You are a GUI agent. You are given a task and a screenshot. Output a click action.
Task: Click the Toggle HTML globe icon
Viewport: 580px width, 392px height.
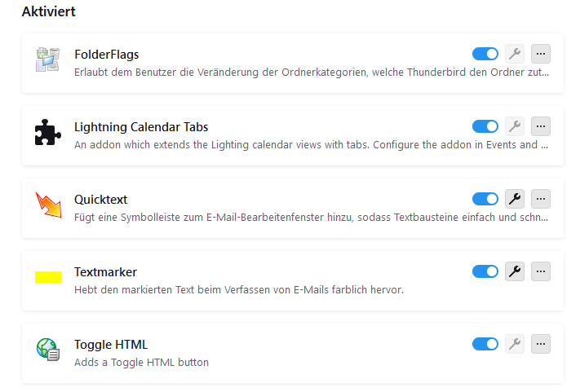coord(48,350)
